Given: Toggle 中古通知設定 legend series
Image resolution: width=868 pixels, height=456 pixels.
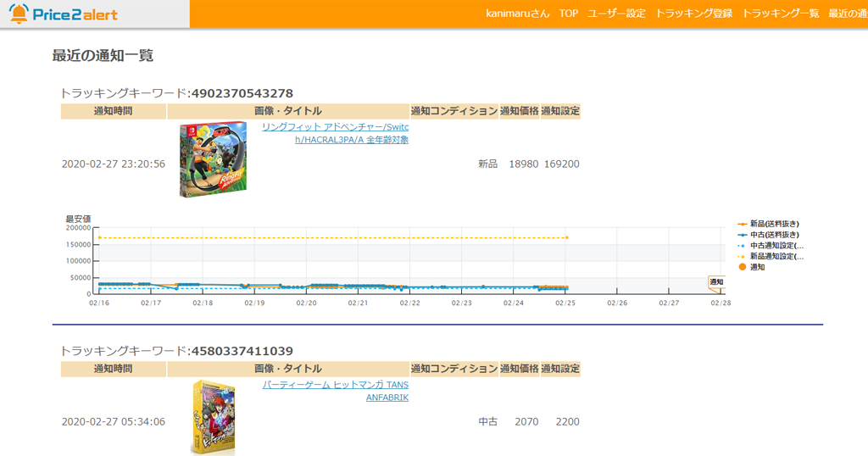Looking at the screenshot, I should point(771,246).
